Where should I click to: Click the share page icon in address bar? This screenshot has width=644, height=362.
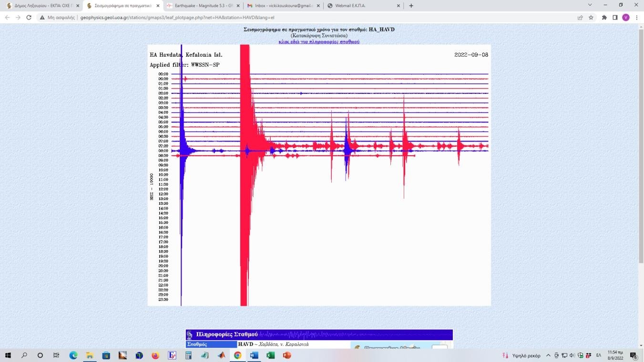click(580, 18)
